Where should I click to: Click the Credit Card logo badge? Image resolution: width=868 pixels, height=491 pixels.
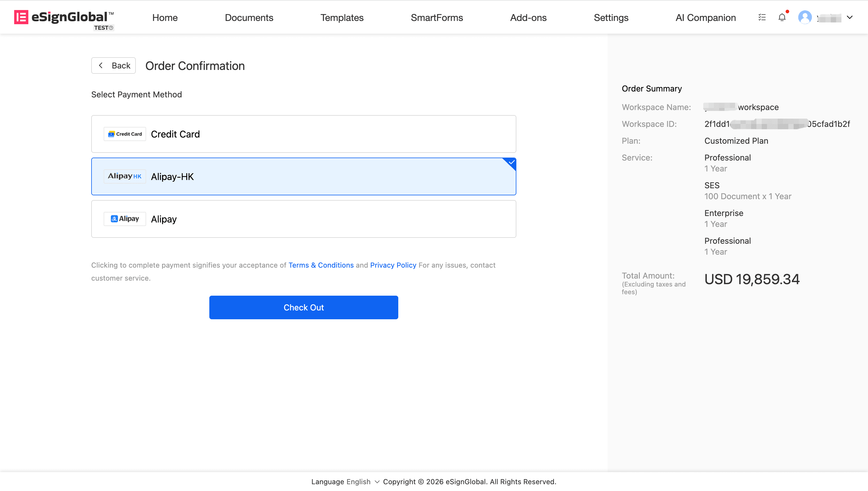coord(125,134)
